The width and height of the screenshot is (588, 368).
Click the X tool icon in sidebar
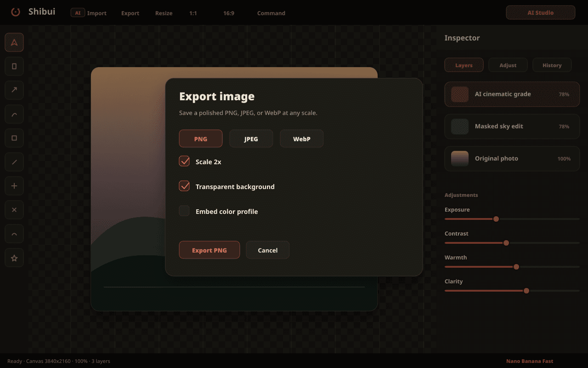(14, 210)
